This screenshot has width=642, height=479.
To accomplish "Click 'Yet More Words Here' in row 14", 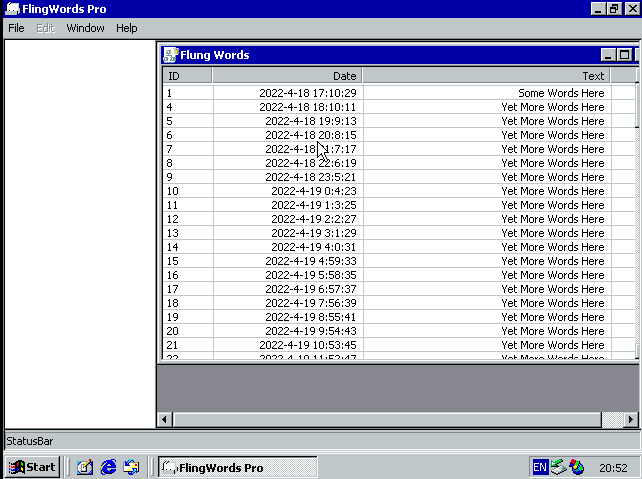I will pos(553,247).
